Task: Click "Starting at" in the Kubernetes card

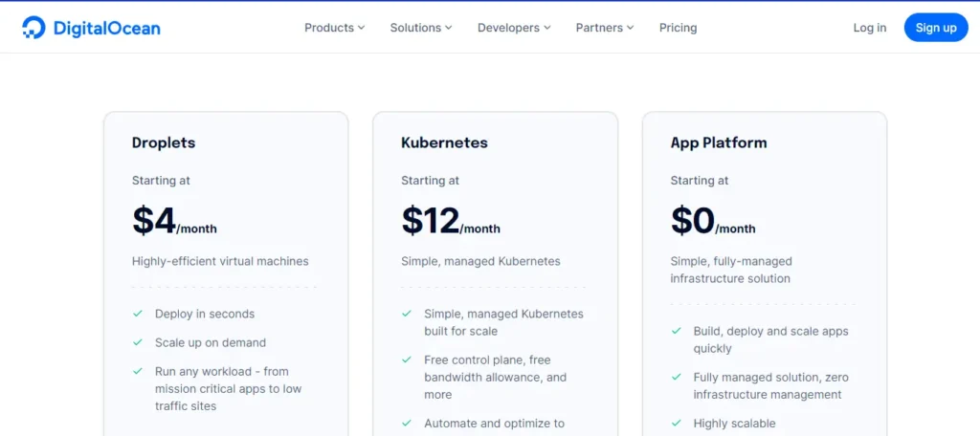Action: pyautogui.click(x=431, y=181)
